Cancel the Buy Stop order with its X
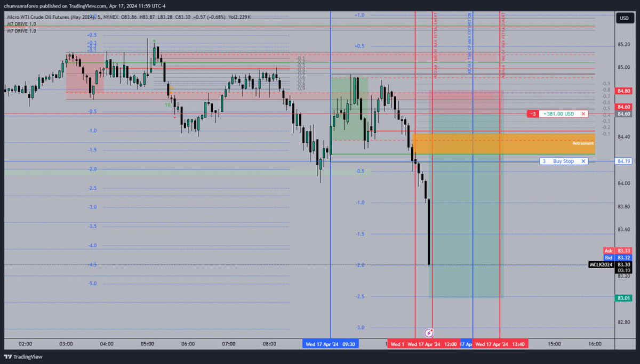Image resolution: width=640 pixels, height=364 pixels. tap(583, 161)
